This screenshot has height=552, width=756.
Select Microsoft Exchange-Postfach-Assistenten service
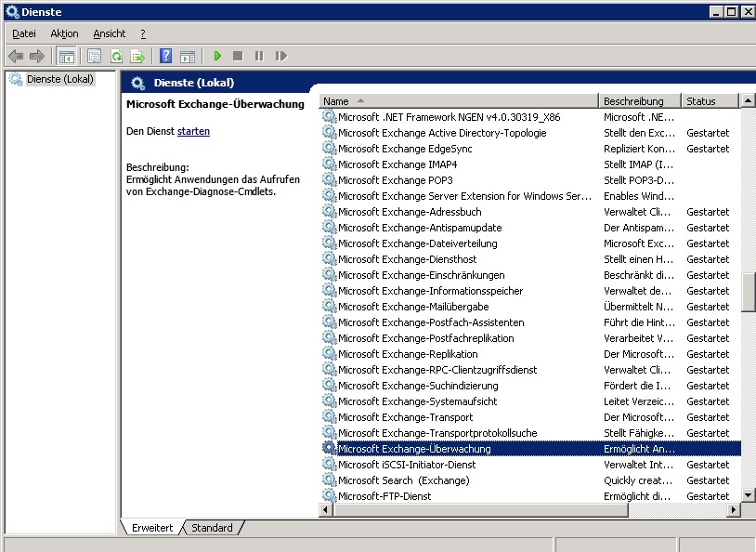(431, 322)
